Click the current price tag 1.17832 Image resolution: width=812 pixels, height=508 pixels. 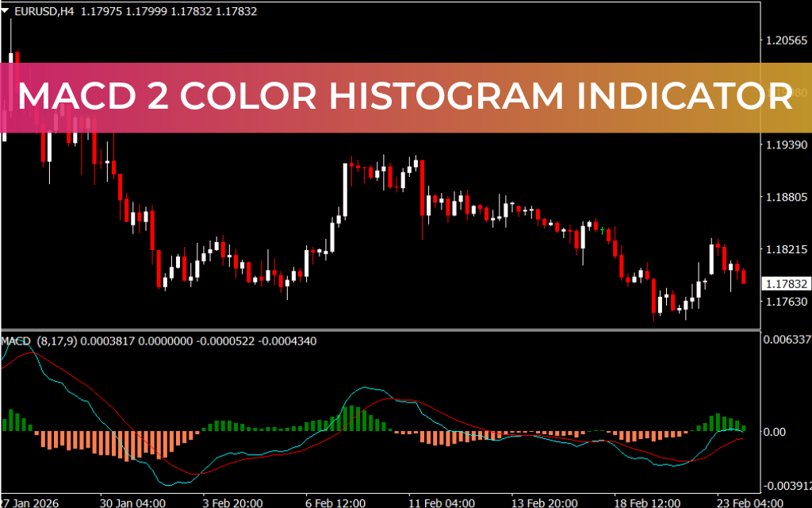pos(786,283)
